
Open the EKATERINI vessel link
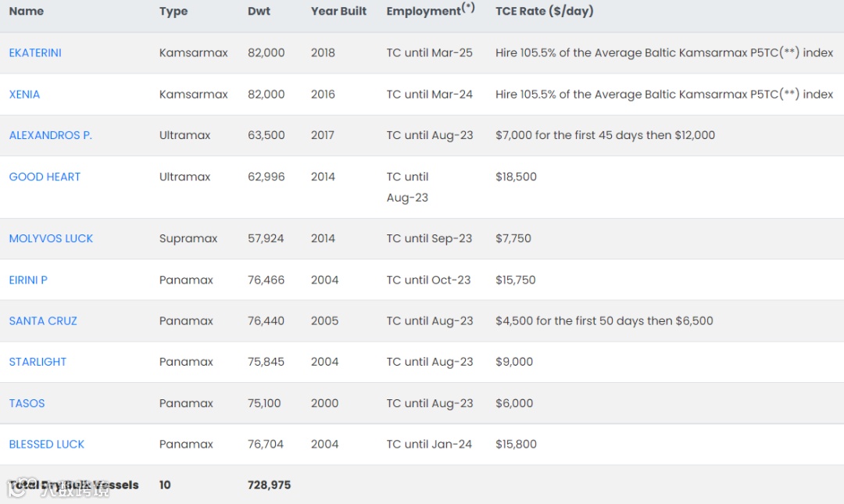tap(35, 53)
